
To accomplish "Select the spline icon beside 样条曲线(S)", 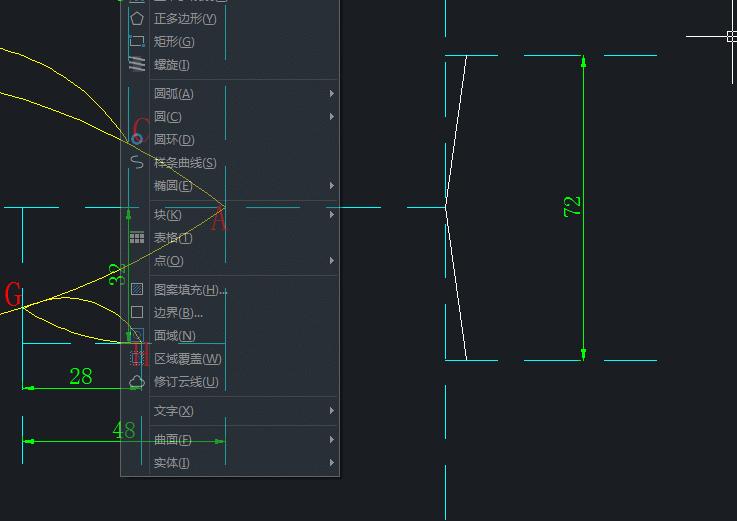I will click(x=137, y=162).
